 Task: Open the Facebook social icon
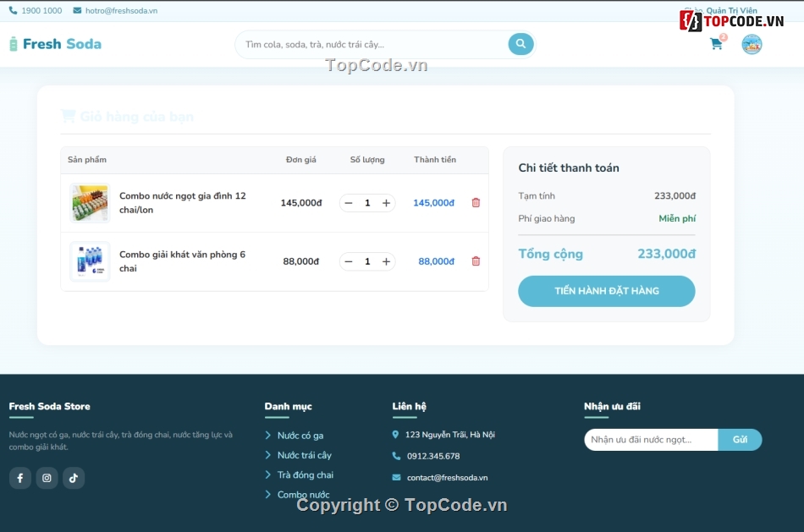click(20, 478)
